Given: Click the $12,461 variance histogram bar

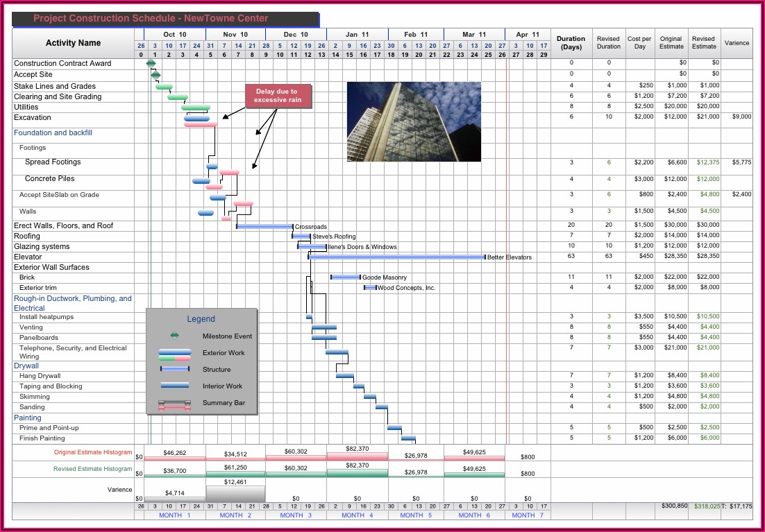Looking at the screenshot, I should [235, 493].
